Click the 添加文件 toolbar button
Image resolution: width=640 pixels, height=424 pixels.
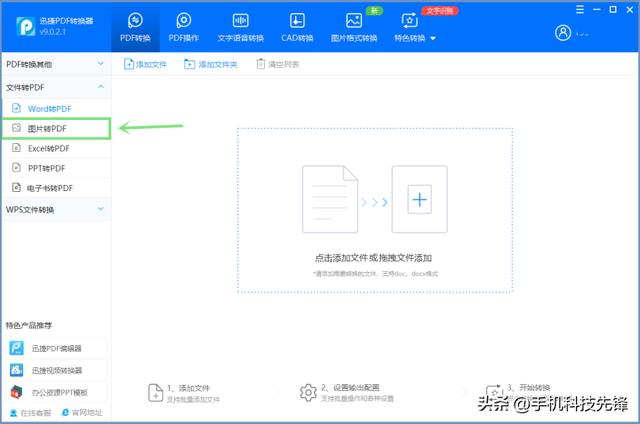[x=145, y=64]
